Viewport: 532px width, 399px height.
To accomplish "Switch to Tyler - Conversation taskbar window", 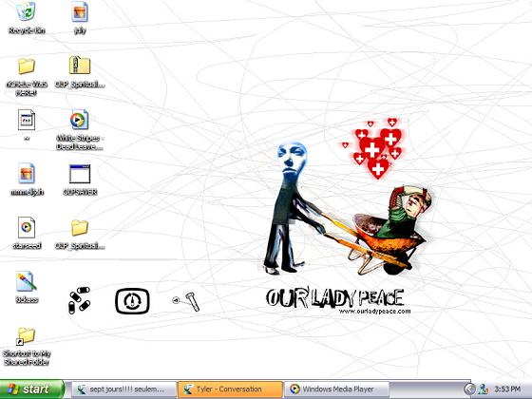I will click(230, 389).
